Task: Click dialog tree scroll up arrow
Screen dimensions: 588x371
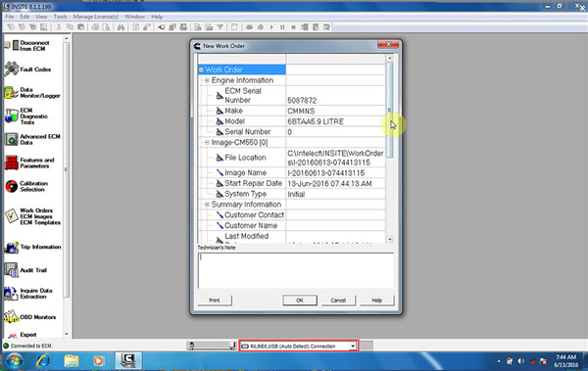Action: pos(390,58)
